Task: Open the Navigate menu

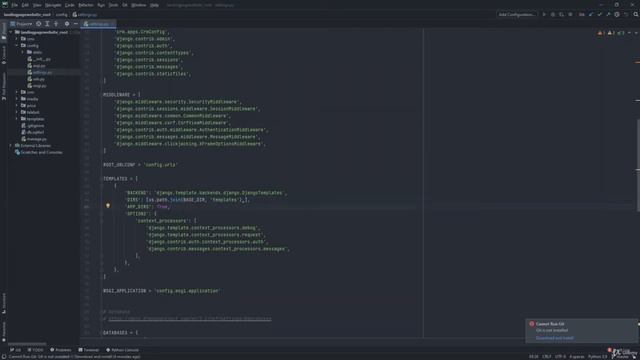Action: (x=53, y=5)
